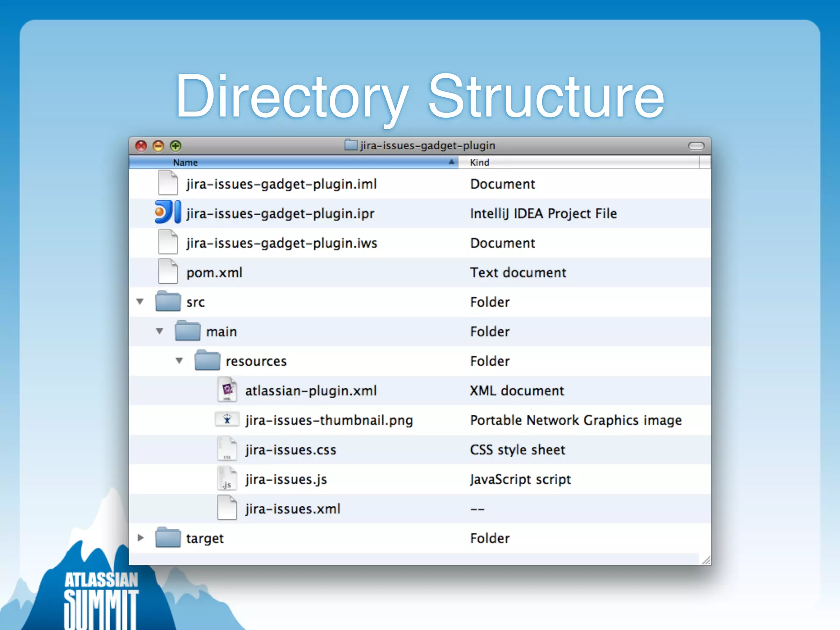The width and height of the screenshot is (840, 630).
Task: Click the window resize grip corner
Action: (706, 560)
